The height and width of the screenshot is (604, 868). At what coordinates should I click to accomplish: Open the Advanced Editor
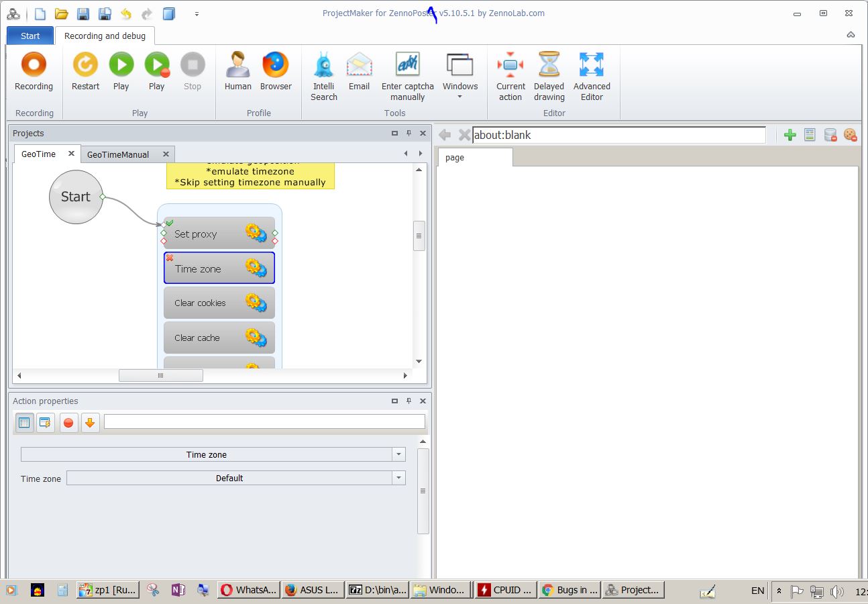click(x=592, y=76)
